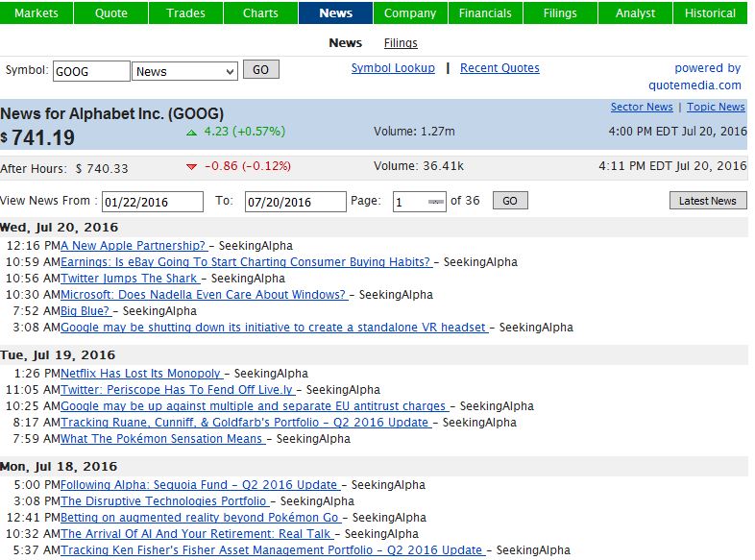755x560 pixels.
Task: Click the Filings sub-link below tabs
Action: pyautogui.click(x=401, y=43)
